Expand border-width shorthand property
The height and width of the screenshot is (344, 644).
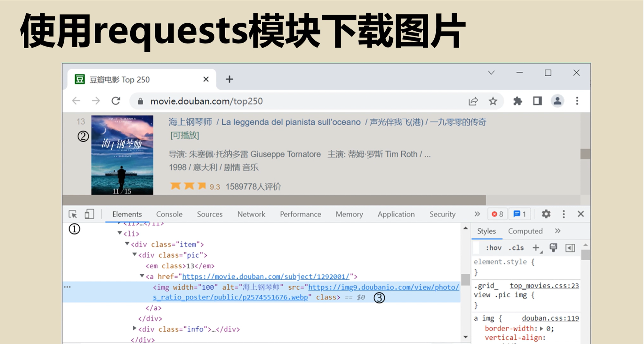(x=541, y=328)
